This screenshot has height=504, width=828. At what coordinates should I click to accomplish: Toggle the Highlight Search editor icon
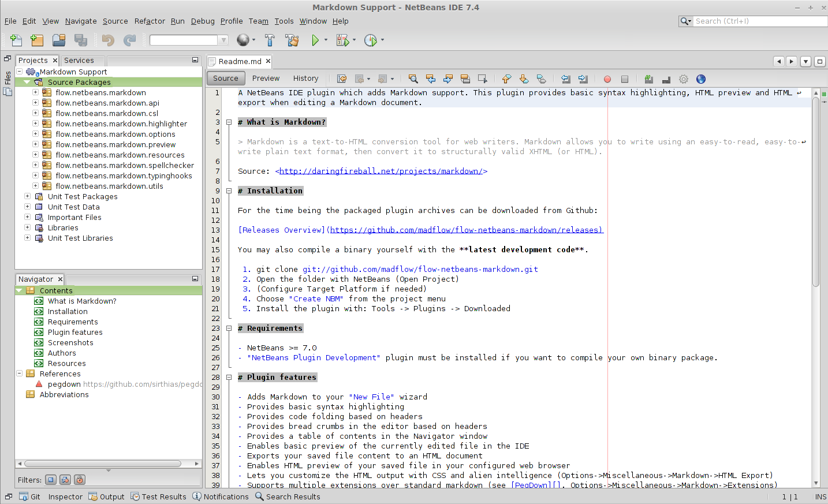pyautogui.click(x=465, y=79)
